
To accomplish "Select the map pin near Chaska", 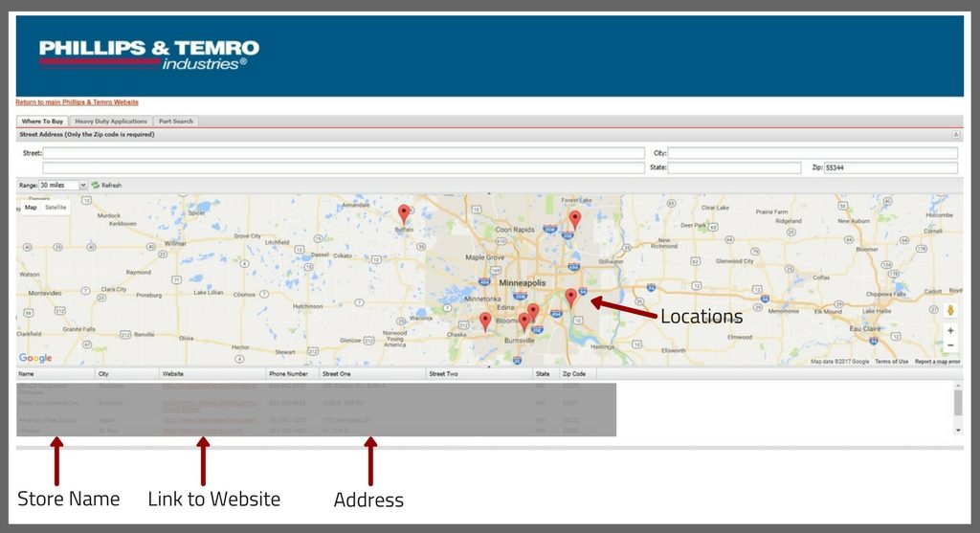I will pos(485,322).
